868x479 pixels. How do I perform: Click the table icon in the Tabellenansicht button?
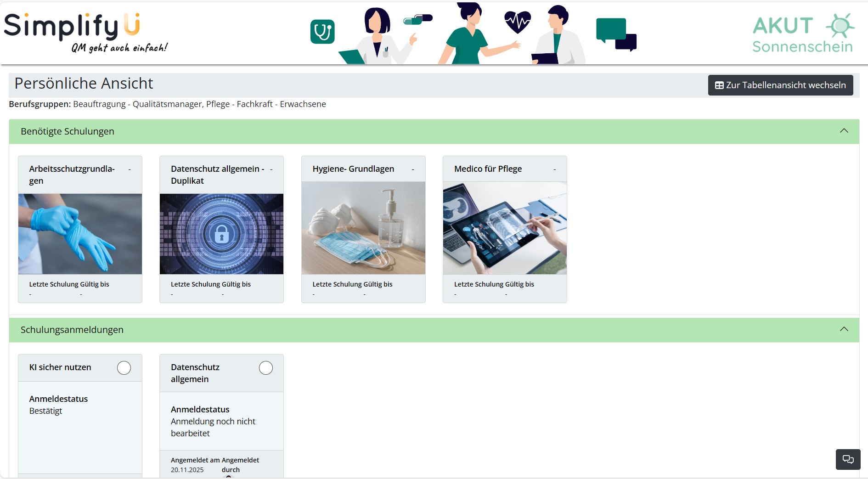[719, 85]
